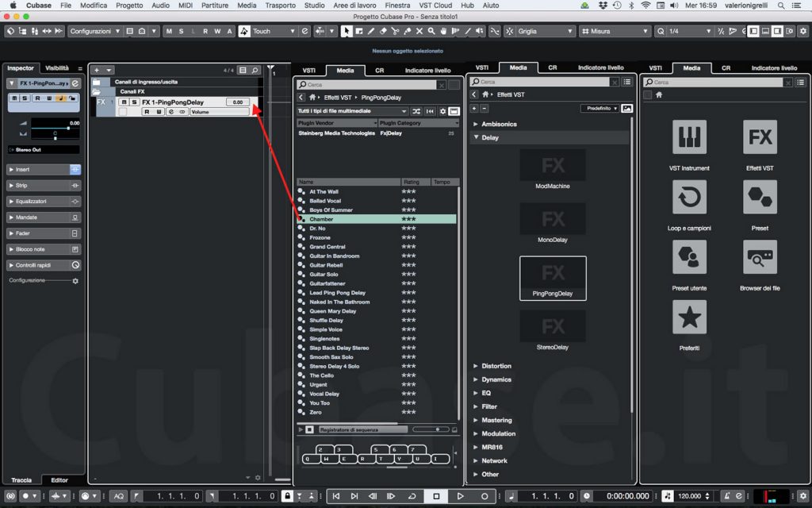The width and height of the screenshot is (812, 508).
Task: Select the PingPongDelay effect thumbnail
Action: click(553, 279)
